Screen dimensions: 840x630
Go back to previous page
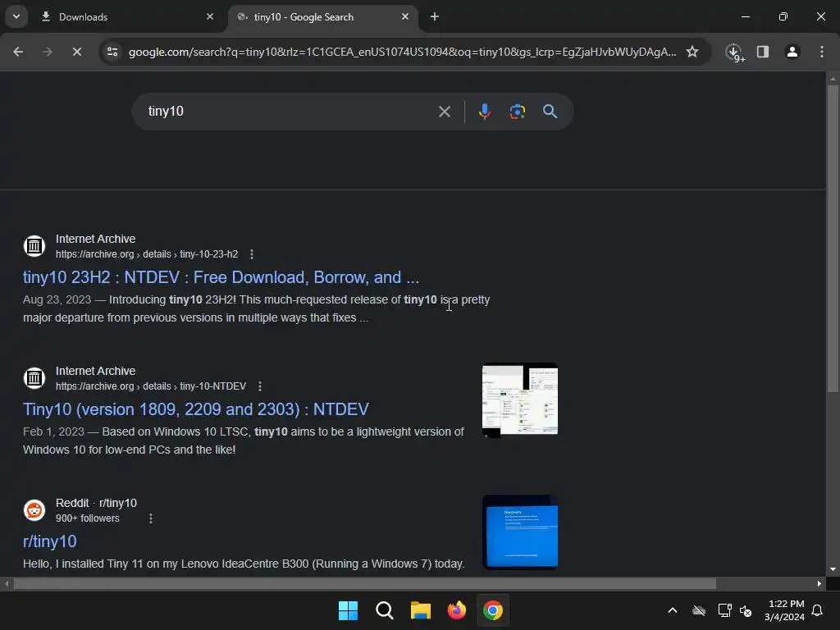[x=18, y=52]
